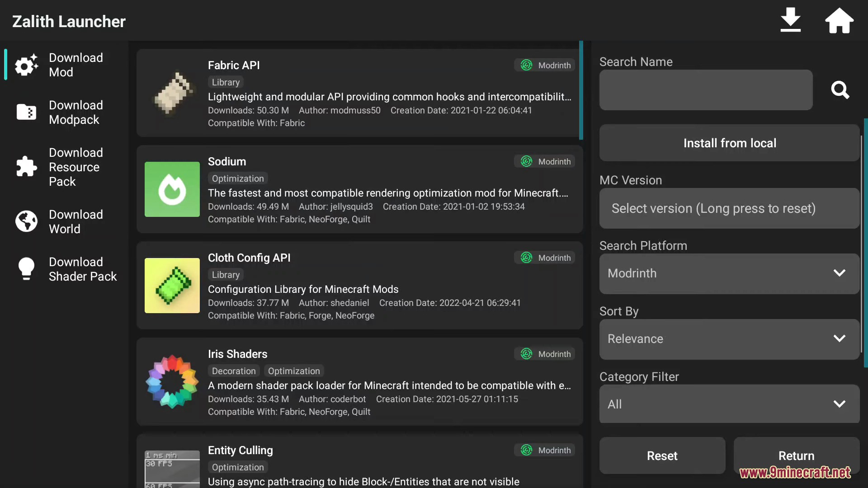Viewport: 868px width, 488px height.
Task: Click the search magnifier icon
Action: pos(840,90)
